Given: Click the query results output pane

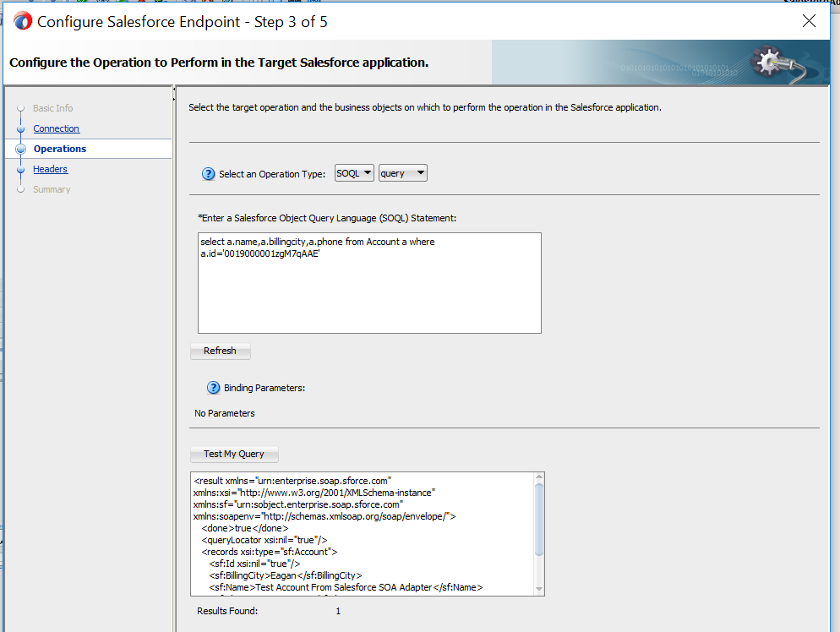Looking at the screenshot, I should pos(363,532).
